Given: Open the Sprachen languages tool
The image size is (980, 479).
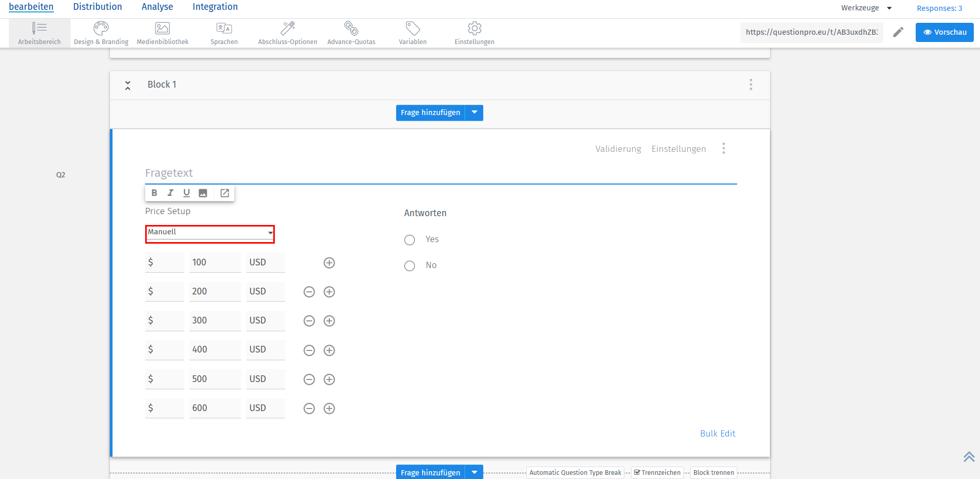Looking at the screenshot, I should (224, 33).
